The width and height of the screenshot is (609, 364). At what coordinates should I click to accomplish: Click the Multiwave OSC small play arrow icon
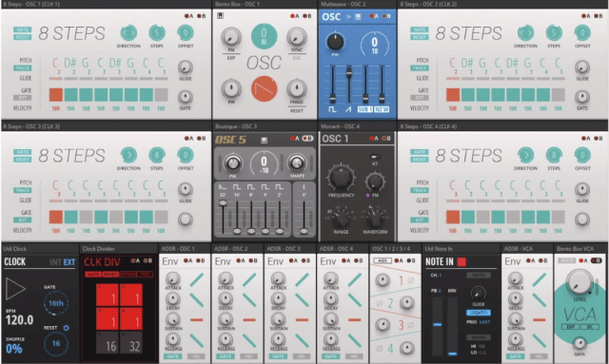pos(348,16)
